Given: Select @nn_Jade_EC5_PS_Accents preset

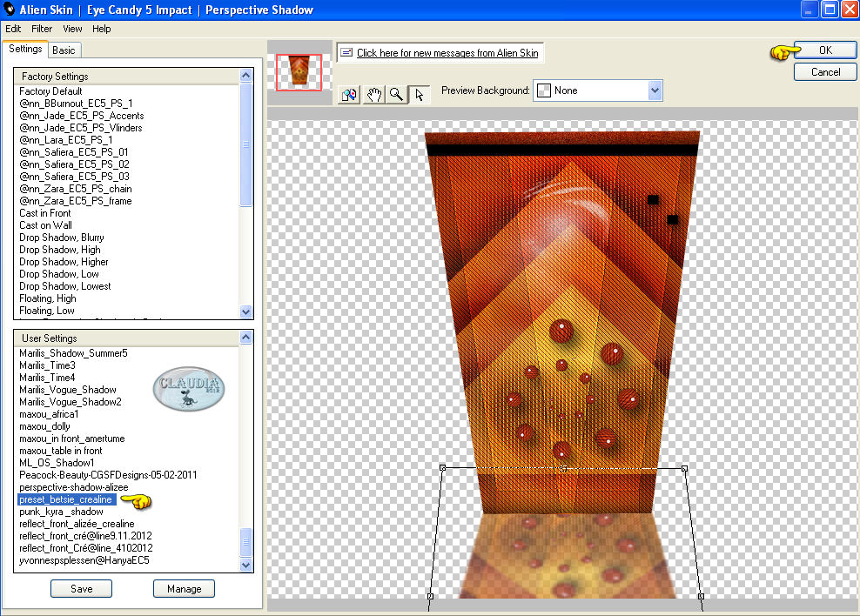Looking at the screenshot, I should [82, 116].
